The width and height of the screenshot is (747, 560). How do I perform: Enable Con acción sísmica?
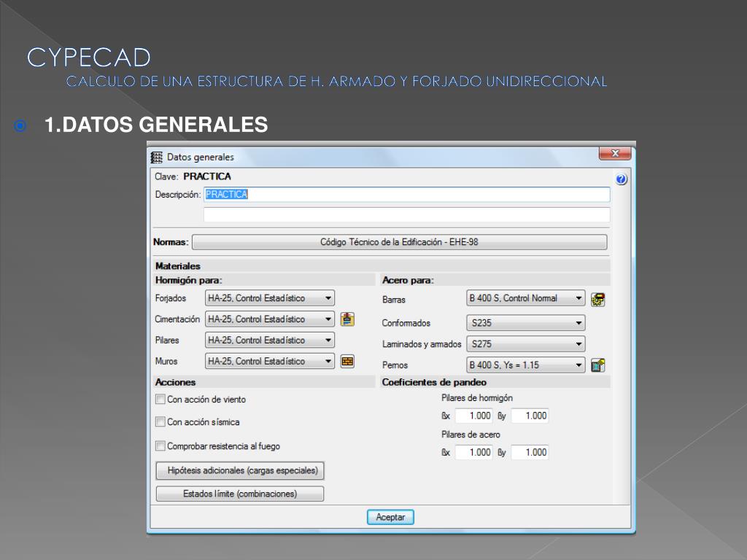pyautogui.click(x=160, y=422)
